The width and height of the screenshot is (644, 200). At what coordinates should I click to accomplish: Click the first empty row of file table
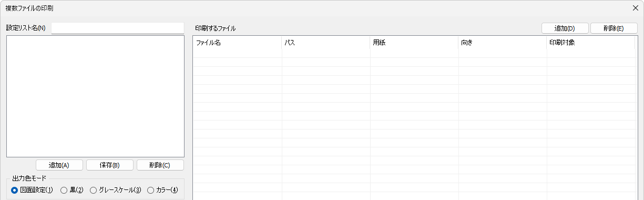414,53
